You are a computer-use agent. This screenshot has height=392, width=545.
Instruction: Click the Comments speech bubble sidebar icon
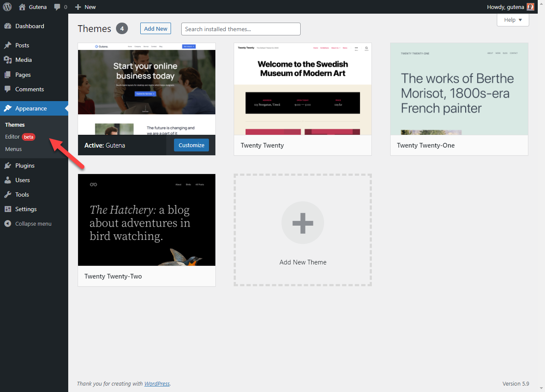(8, 89)
